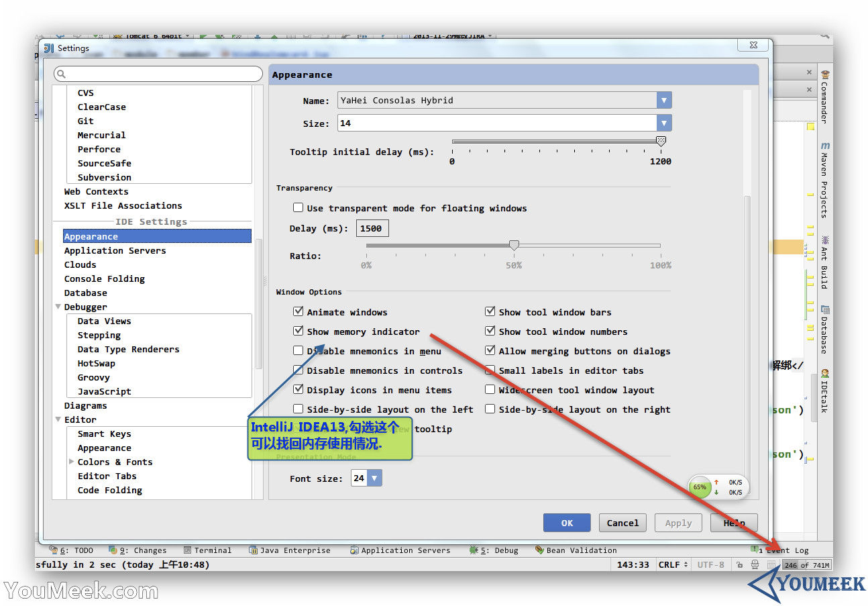
Task: Open the font Name dropdown
Action: (x=664, y=101)
